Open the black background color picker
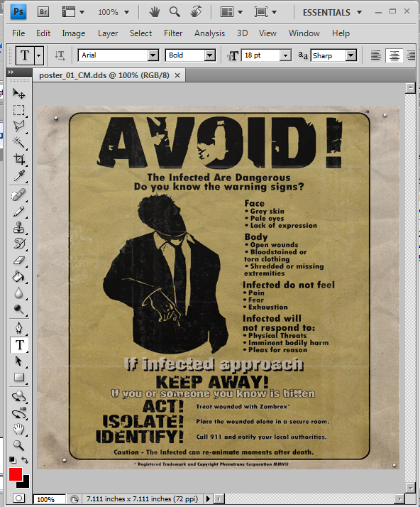This screenshot has width=420, height=507. click(26, 483)
